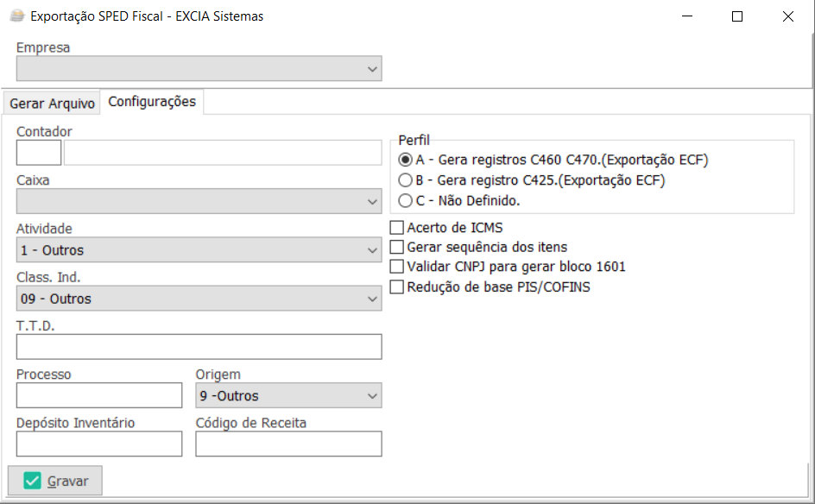Viewport: 815px width, 504px height.
Task: Toggle Gerar sequência dos itens
Action: (x=397, y=247)
